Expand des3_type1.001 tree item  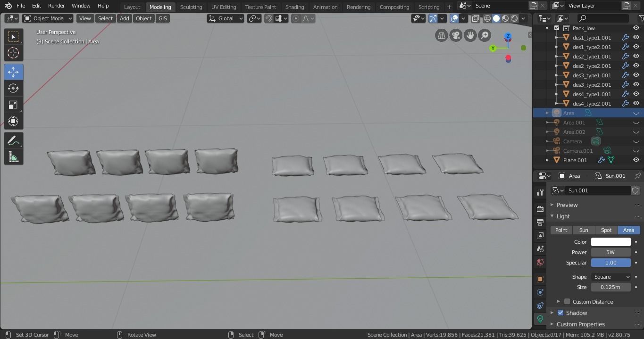pyautogui.click(x=557, y=75)
